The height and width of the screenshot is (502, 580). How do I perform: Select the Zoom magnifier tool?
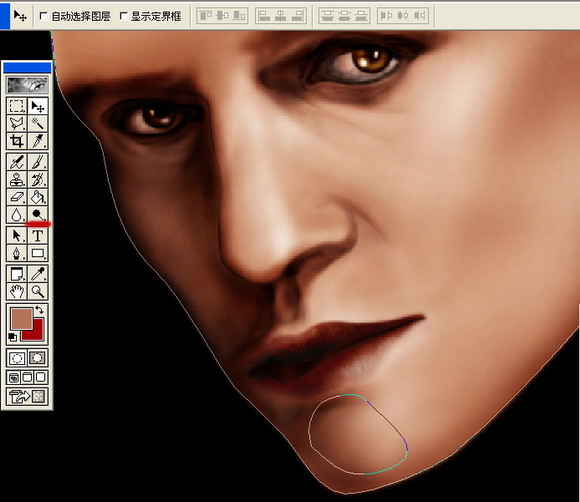(x=37, y=292)
